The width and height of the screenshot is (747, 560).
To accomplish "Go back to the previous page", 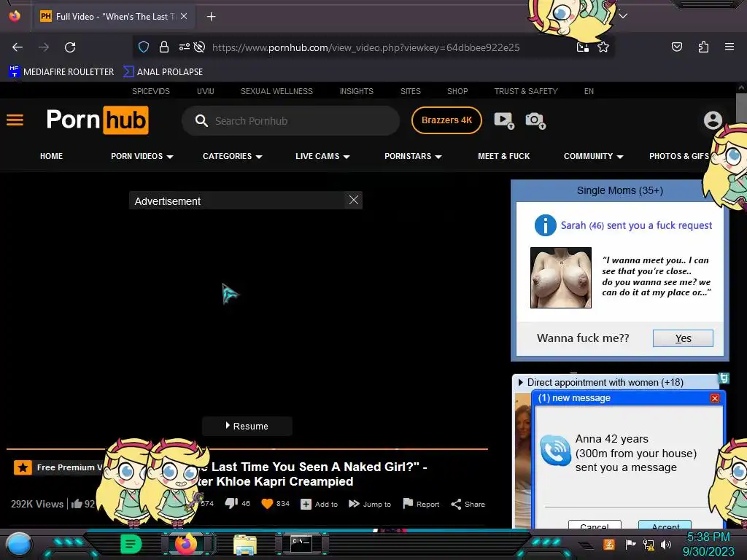I will click(x=18, y=47).
